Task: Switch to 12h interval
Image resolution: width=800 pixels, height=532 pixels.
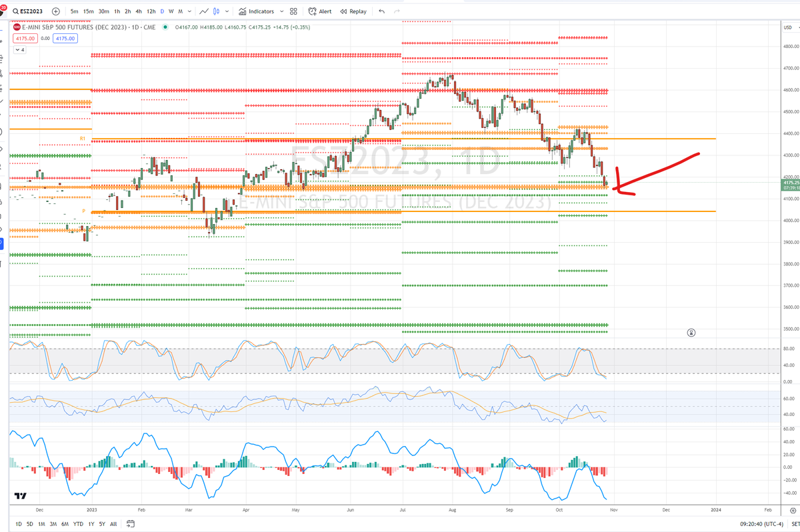Action: tap(151, 11)
